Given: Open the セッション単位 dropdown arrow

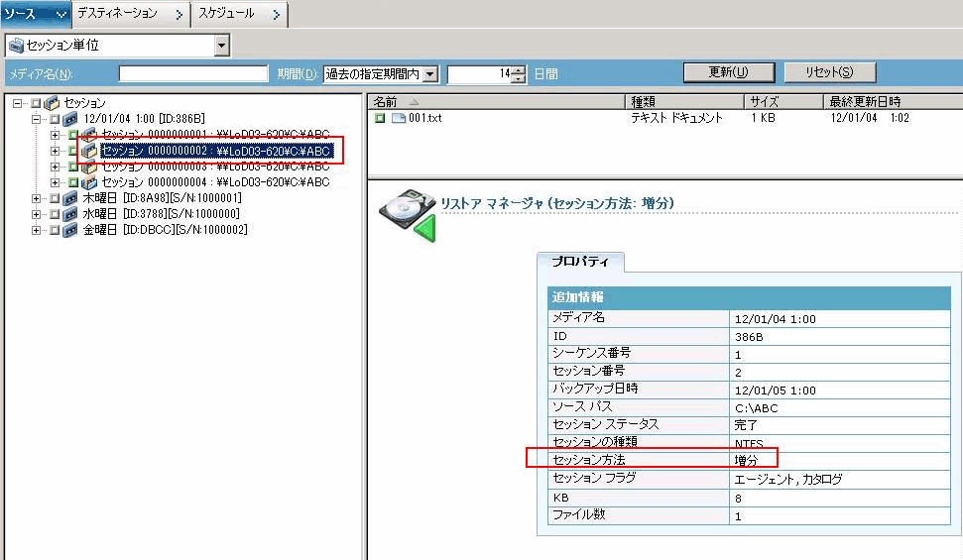Looking at the screenshot, I should [222, 46].
